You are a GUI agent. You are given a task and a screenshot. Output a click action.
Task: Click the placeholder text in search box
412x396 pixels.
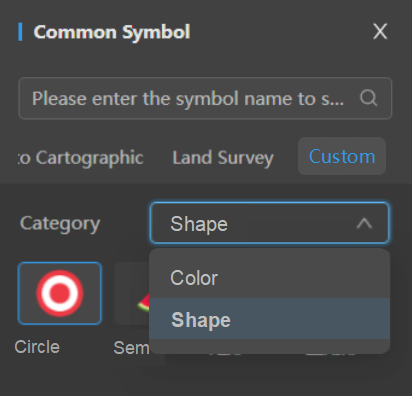pyautogui.click(x=188, y=99)
